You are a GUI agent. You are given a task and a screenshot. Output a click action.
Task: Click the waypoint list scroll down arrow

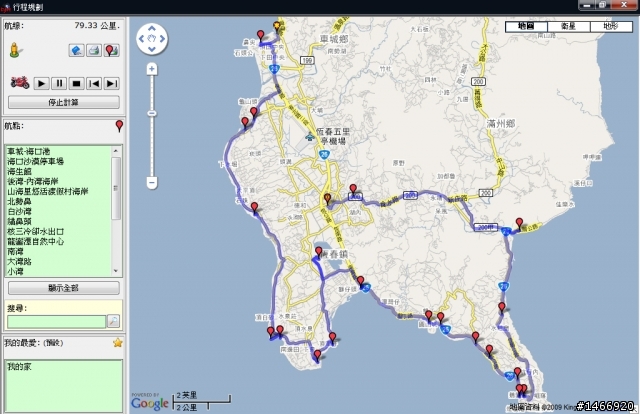click(116, 271)
